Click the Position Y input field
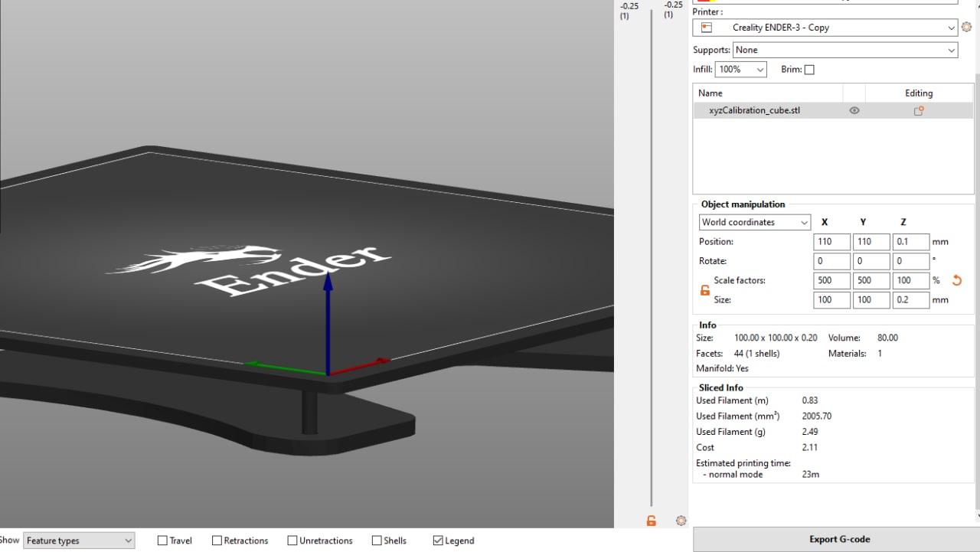The width and height of the screenshot is (980, 552). tap(871, 242)
